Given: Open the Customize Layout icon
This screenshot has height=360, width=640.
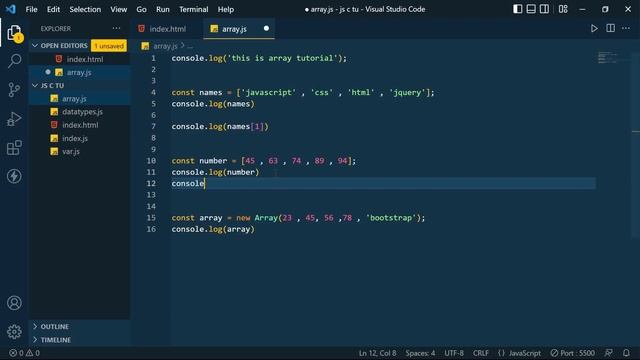Looking at the screenshot, I should tap(563, 9).
